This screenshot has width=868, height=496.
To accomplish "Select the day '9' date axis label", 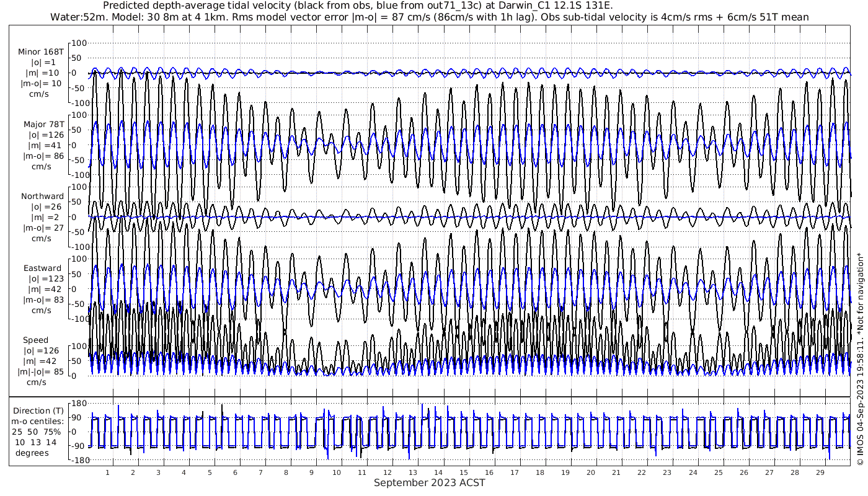I will tap(311, 472).
